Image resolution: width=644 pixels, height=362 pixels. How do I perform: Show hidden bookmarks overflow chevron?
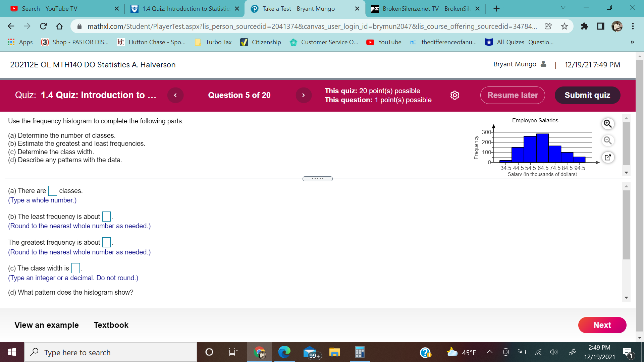632,42
